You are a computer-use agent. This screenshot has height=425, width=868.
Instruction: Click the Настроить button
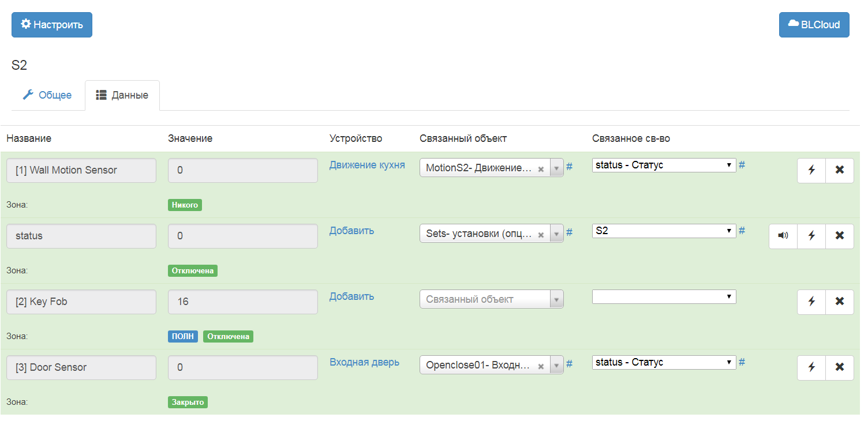coord(52,25)
